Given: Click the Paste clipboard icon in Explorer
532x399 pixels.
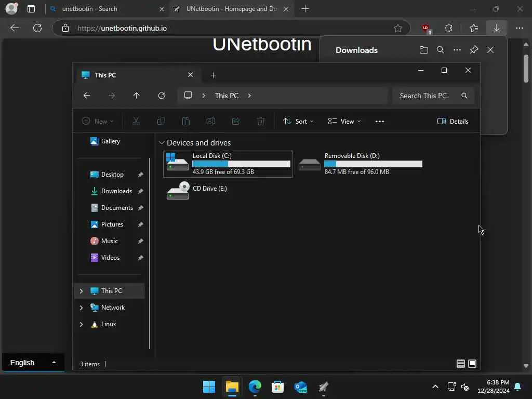Looking at the screenshot, I should point(186,121).
